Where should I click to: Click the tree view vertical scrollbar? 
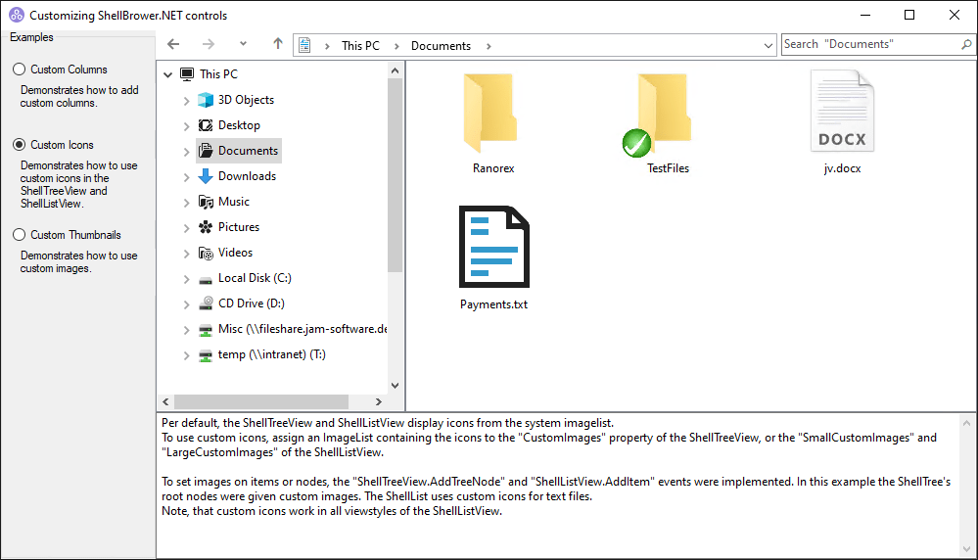pos(395,176)
